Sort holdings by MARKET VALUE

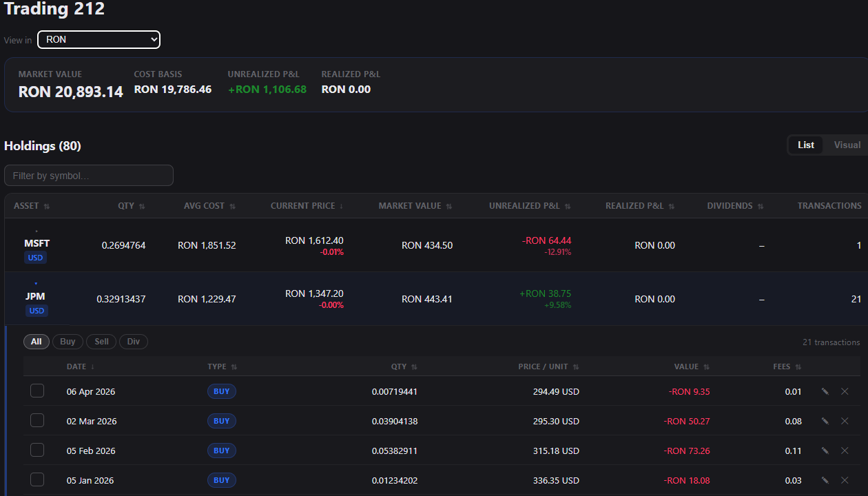(415, 206)
